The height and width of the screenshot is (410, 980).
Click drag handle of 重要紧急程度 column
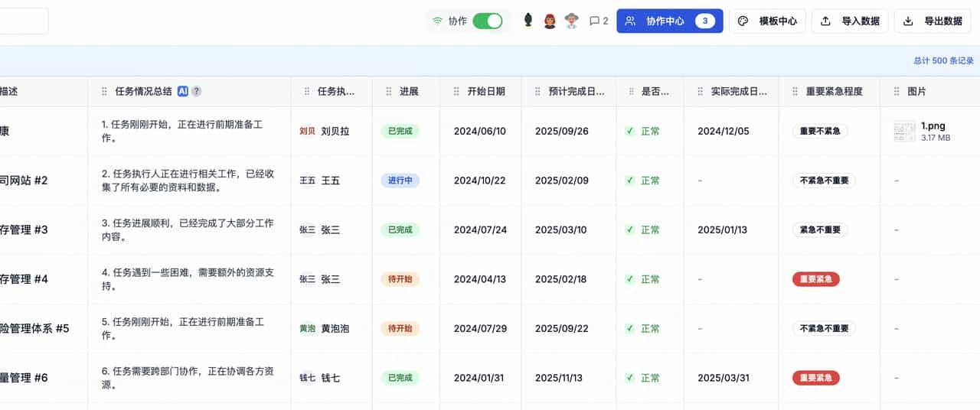795,91
